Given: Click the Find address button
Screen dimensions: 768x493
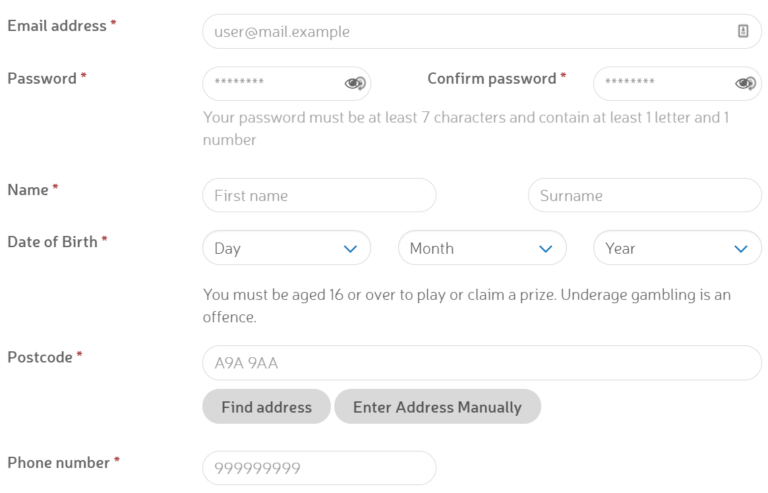Looking at the screenshot, I should (266, 407).
